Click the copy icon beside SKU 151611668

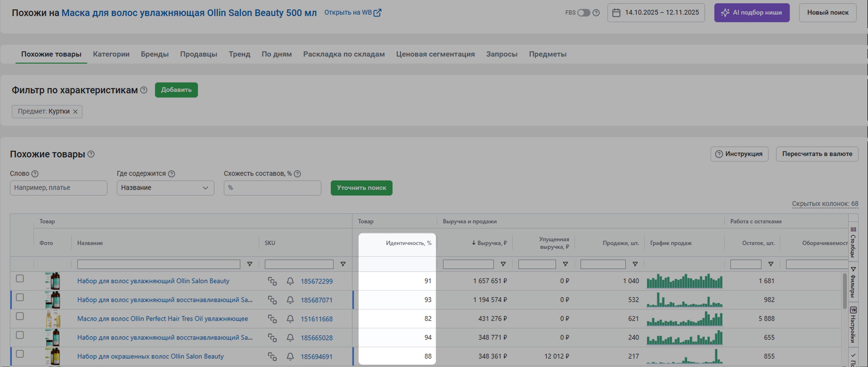(x=272, y=319)
